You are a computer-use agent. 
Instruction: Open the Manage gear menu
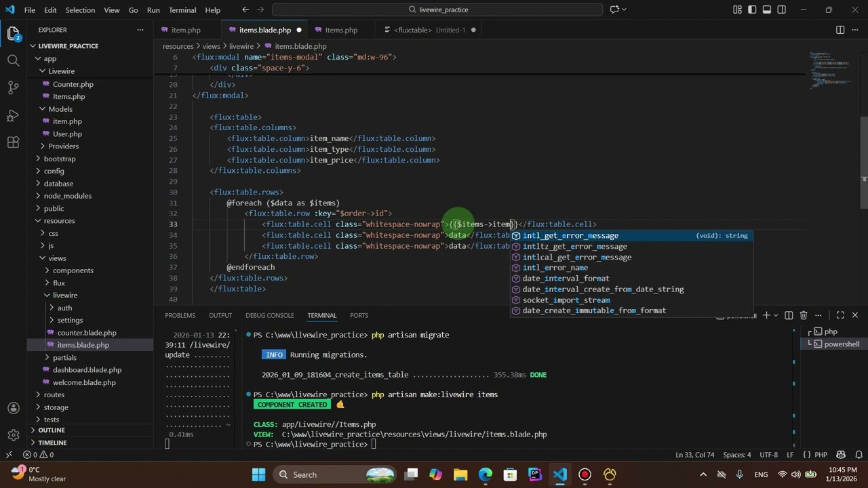pos(13,435)
